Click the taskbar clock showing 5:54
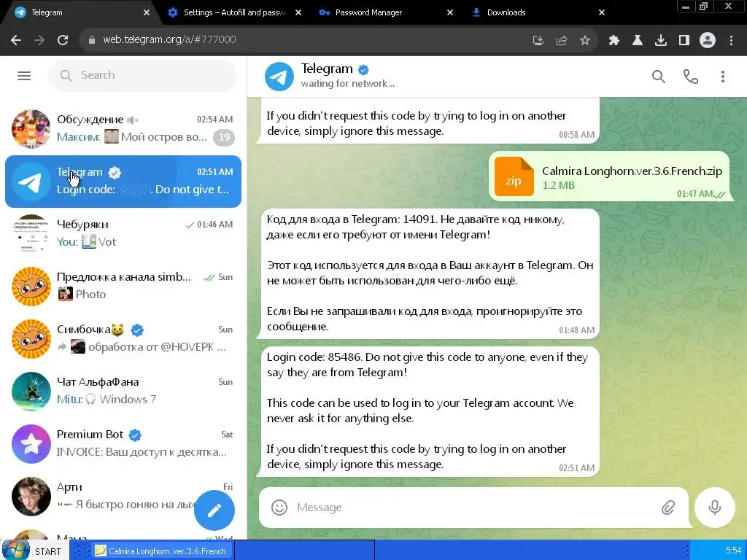This screenshot has width=747, height=560. [x=733, y=551]
